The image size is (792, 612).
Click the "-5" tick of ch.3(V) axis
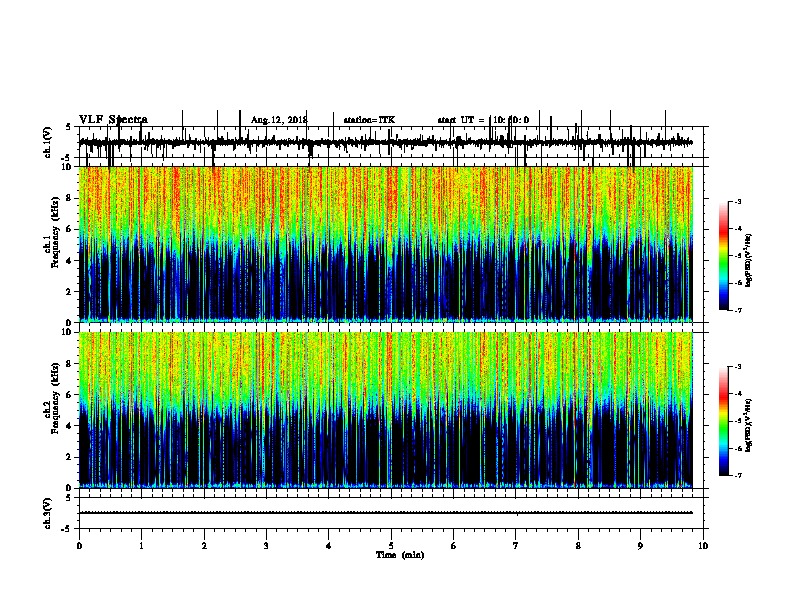pos(68,529)
